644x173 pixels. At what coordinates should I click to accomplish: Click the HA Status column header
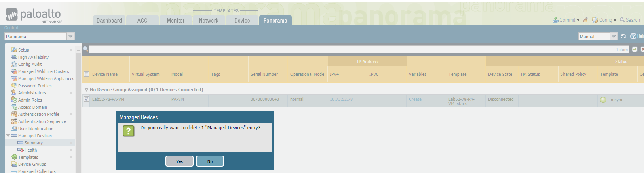(530, 74)
